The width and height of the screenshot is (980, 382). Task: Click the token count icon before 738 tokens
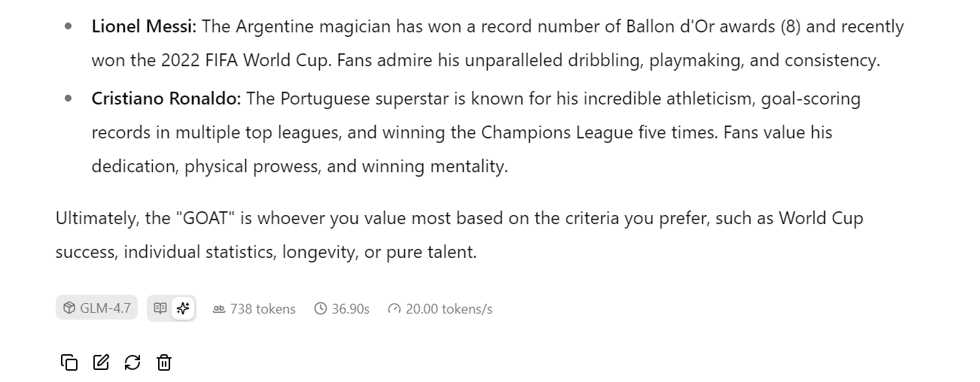(x=219, y=308)
